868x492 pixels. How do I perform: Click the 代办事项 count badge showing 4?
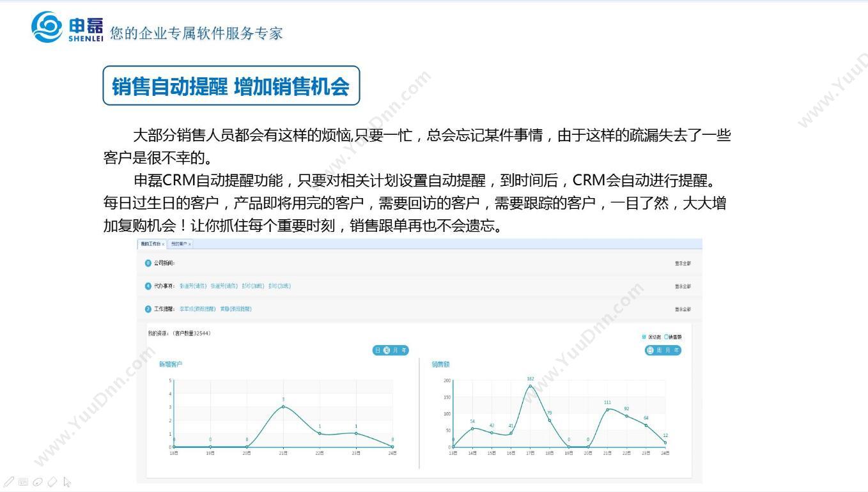[148, 286]
